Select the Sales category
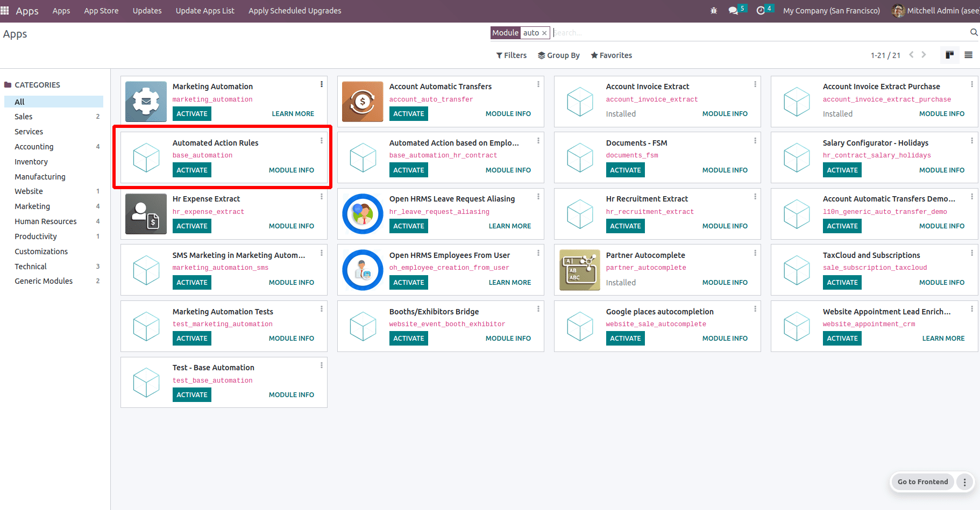The height and width of the screenshot is (510, 980). tap(54, 117)
